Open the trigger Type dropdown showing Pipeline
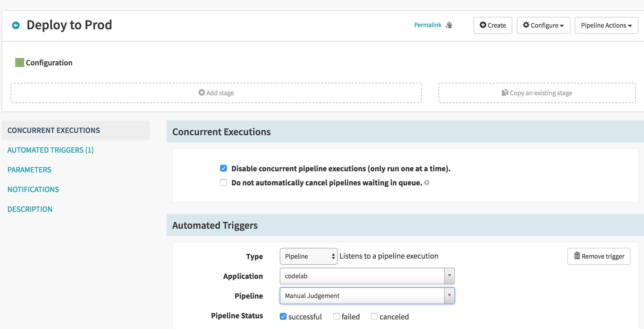 click(308, 256)
